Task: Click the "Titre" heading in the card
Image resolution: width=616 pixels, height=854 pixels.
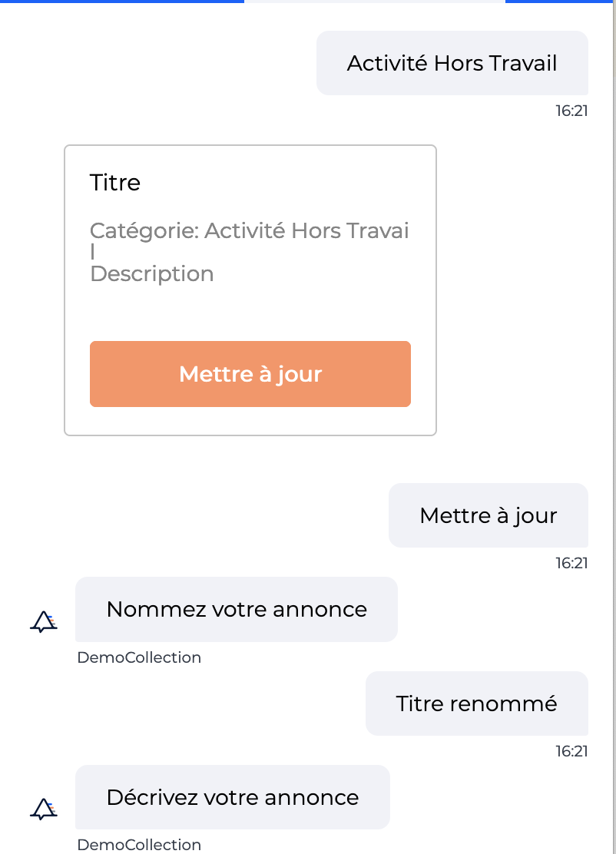Action: 115,183
